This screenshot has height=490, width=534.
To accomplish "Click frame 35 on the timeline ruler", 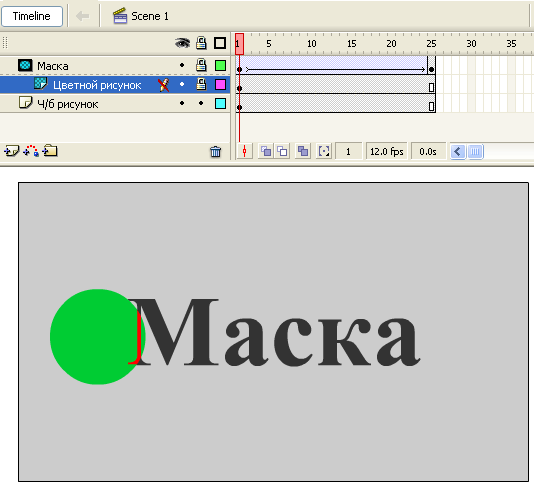I will pos(511,44).
